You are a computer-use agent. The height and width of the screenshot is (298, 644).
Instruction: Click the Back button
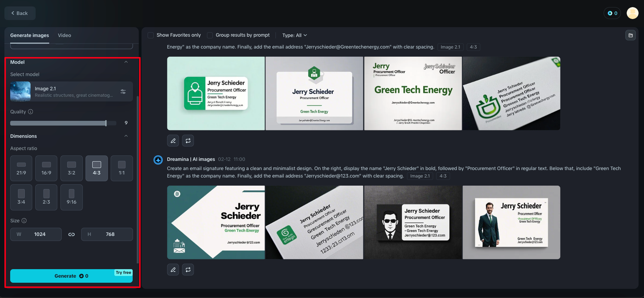pyautogui.click(x=20, y=13)
